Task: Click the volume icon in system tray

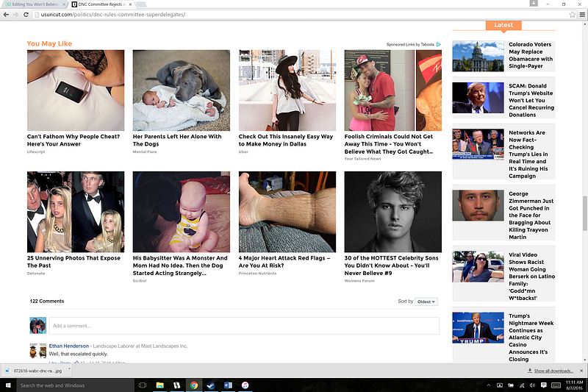Action: coord(532,385)
